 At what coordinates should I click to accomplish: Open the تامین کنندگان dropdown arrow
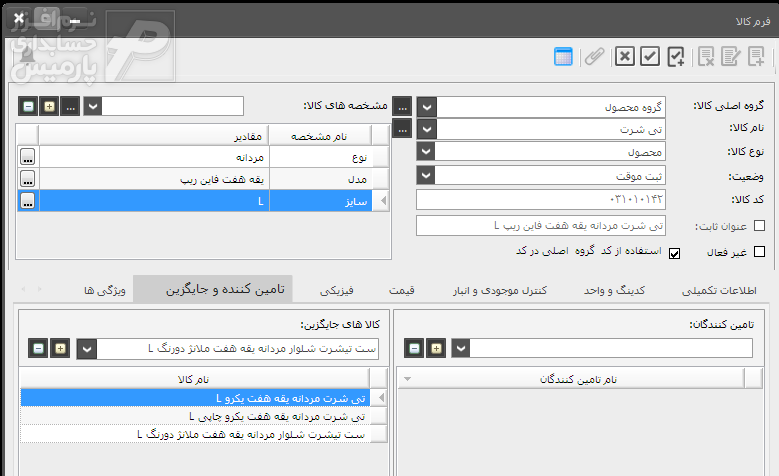461,348
